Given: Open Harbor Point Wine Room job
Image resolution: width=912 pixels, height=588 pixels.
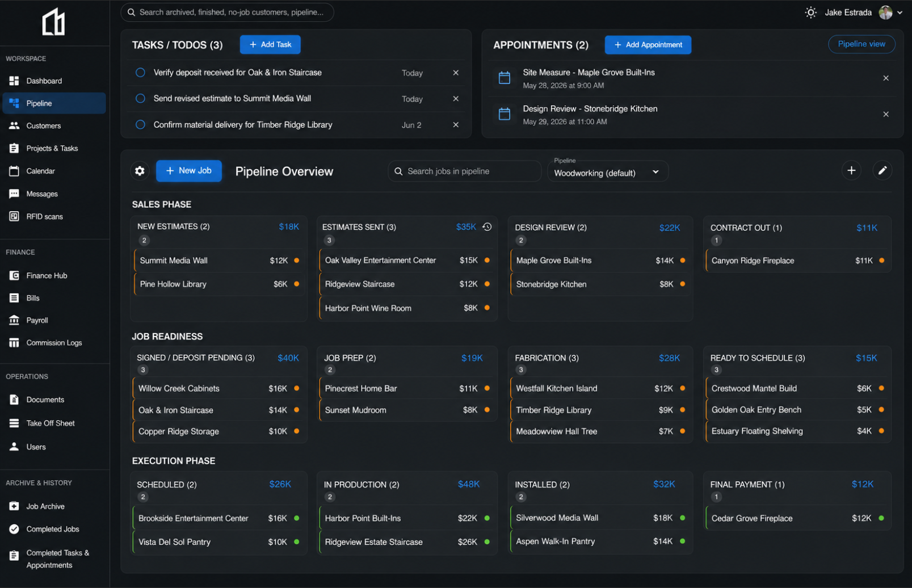Looking at the screenshot, I should [x=407, y=308].
